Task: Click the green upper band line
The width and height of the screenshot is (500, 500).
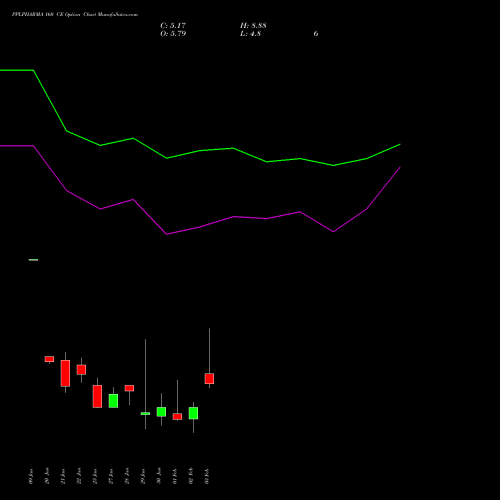Action: point(200,150)
